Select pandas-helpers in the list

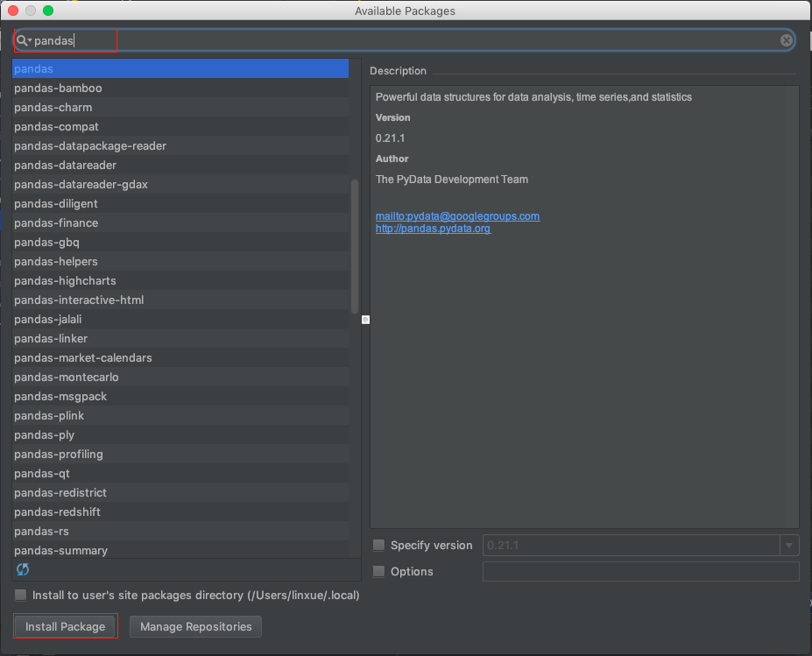(180, 262)
